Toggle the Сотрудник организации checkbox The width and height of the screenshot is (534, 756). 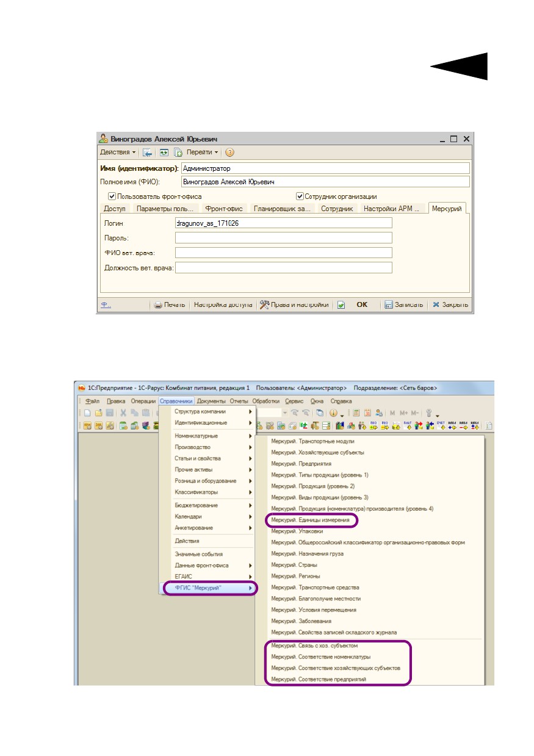[x=300, y=196]
